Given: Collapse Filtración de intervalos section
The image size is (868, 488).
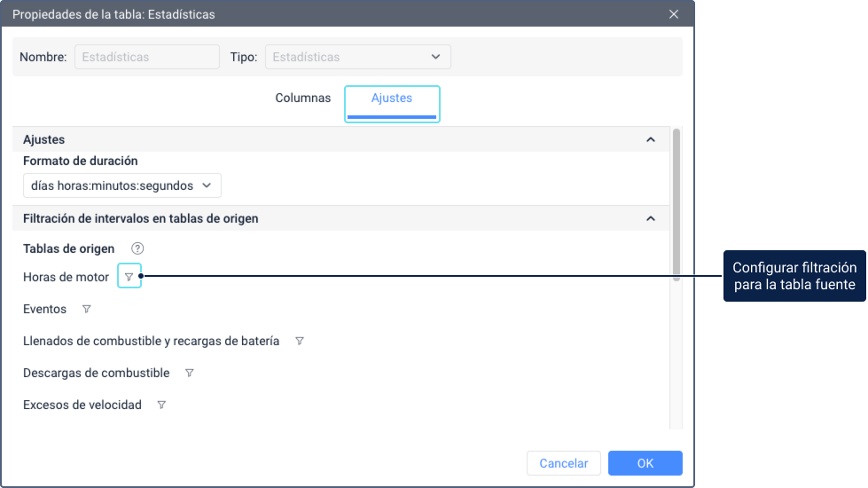Looking at the screenshot, I should click(x=650, y=218).
